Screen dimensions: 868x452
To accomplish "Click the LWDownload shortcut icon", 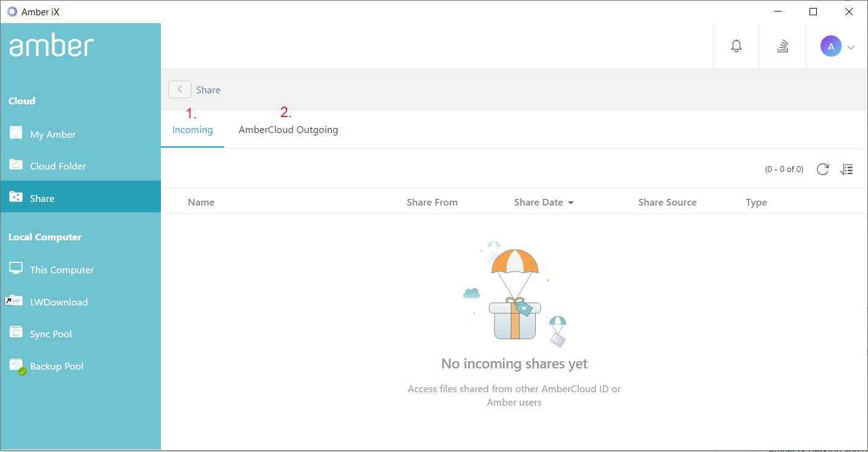I will click(x=13, y=301).
